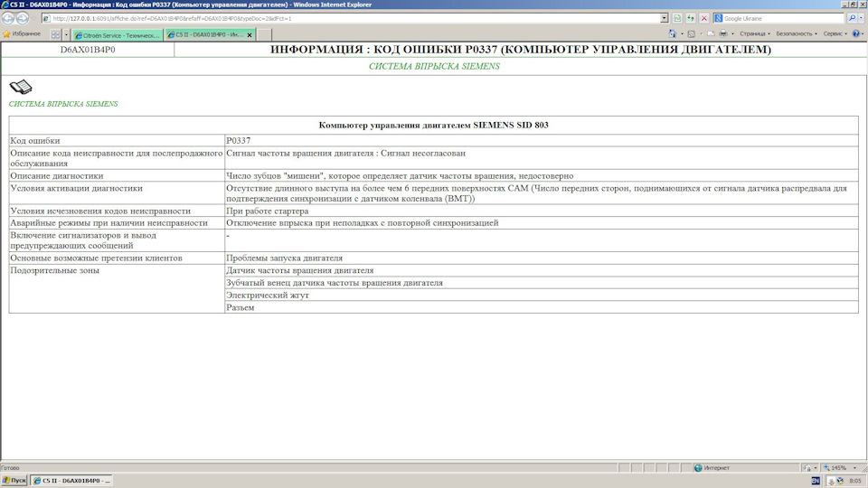Open the Quick Tabs grid icon
Viewport: 868px width, 488px height.
pyautogui.click(x=55, y=34)
